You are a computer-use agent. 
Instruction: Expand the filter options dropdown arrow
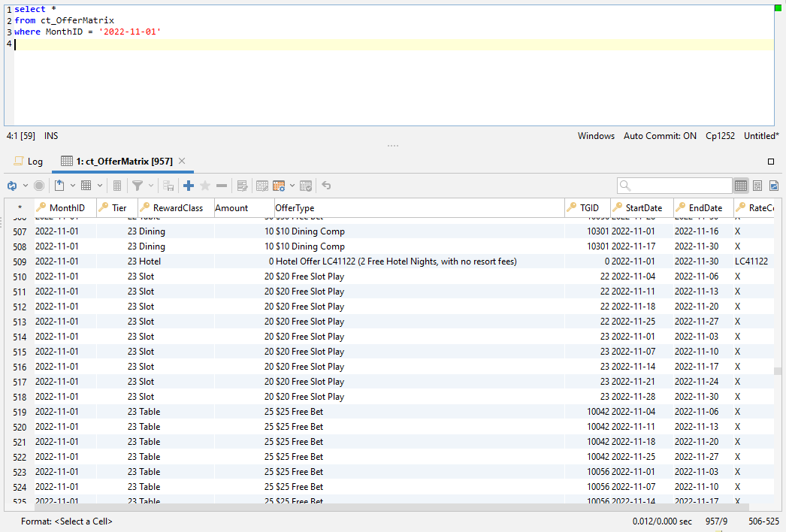pos(151,186)
